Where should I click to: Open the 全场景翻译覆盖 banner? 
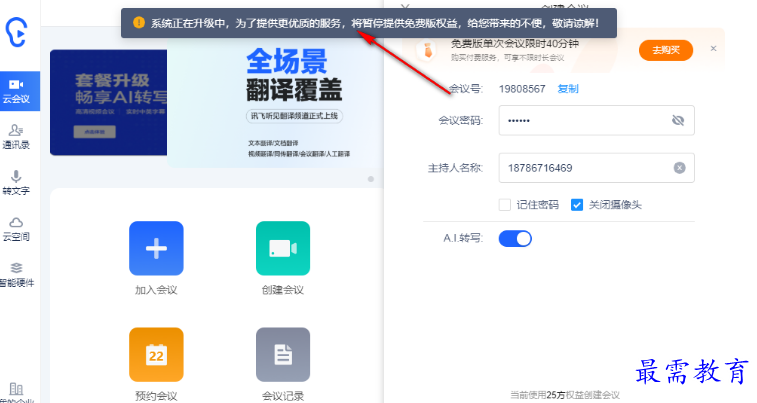click(x=275, y=102)
